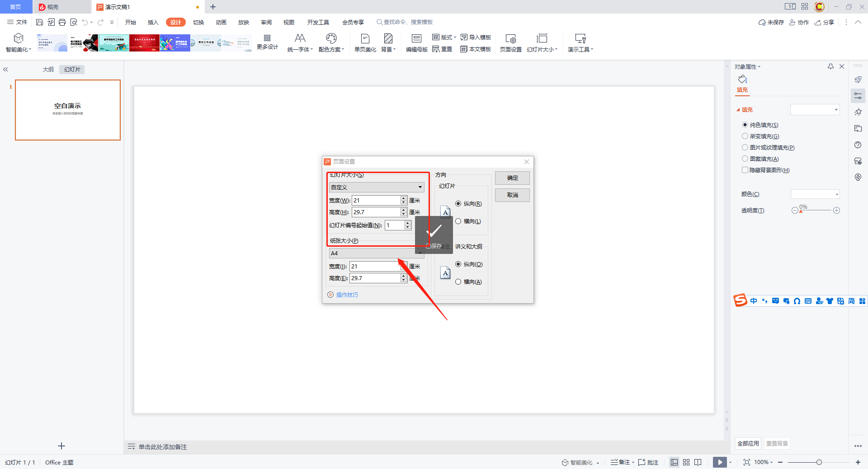Click Document Template (本文模板) icon
Viewport: 868px width, 469px height.
click(464, 49)
